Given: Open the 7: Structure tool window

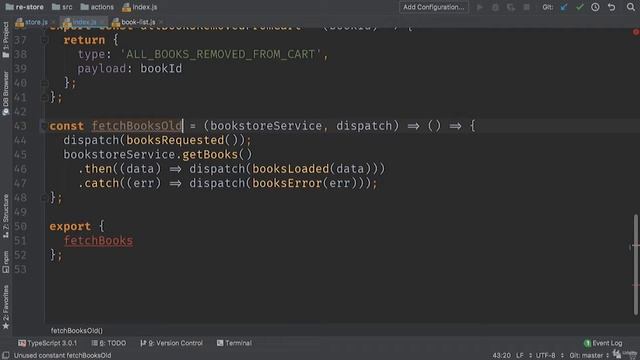Looking at the screenshot, I should [x=6, y=216].
